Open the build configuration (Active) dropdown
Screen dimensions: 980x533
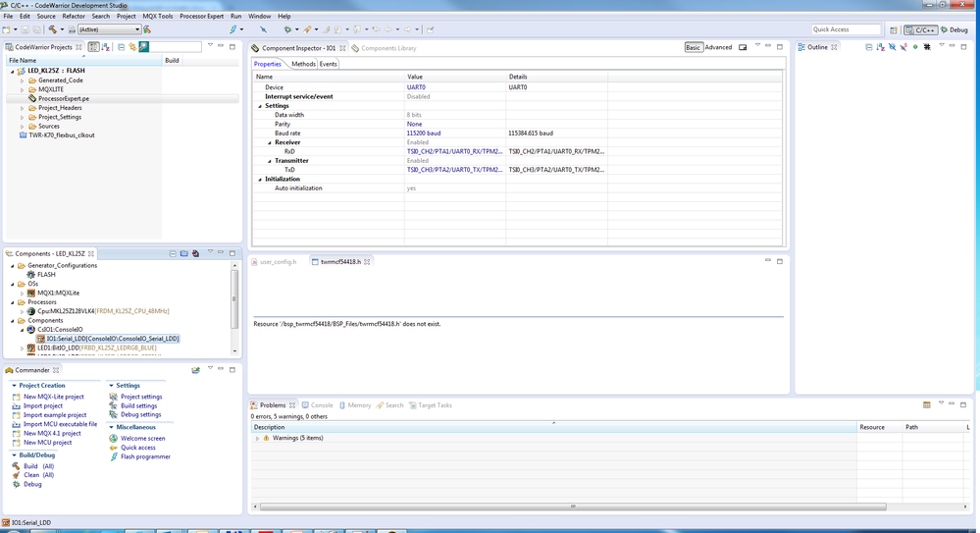pos(109,29)
